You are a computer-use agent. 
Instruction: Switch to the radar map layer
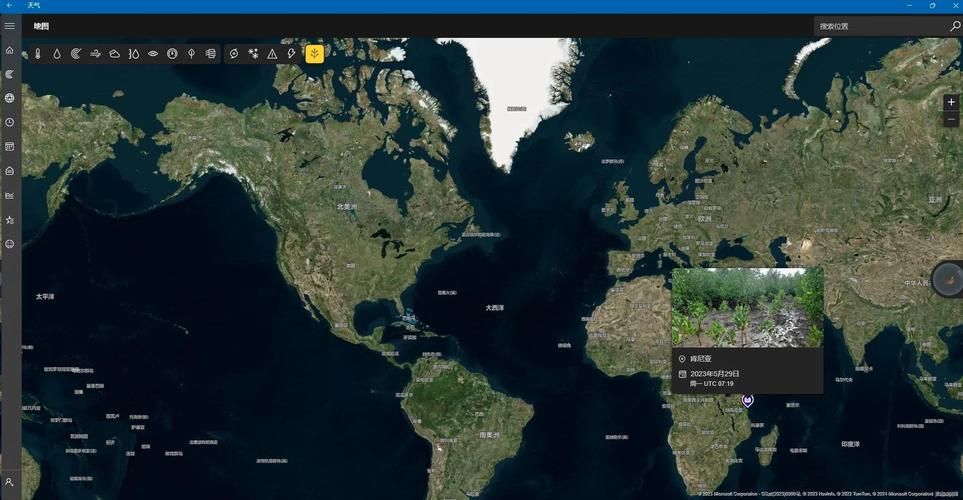click(76, 54)
